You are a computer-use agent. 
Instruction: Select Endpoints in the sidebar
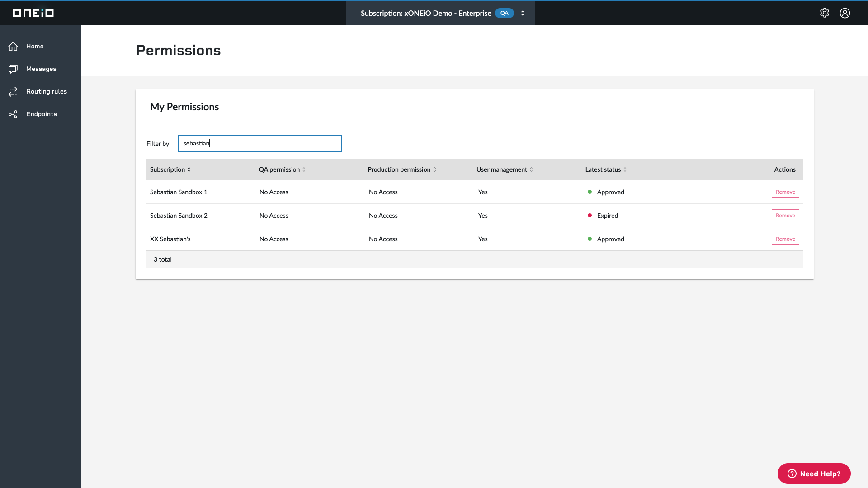[x=42, y=114]
